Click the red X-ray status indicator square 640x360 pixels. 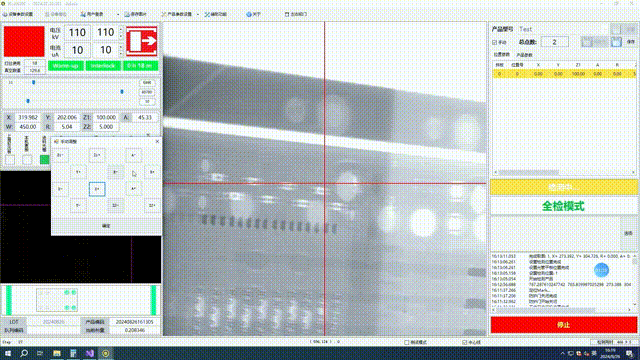[x=24, y=42]
